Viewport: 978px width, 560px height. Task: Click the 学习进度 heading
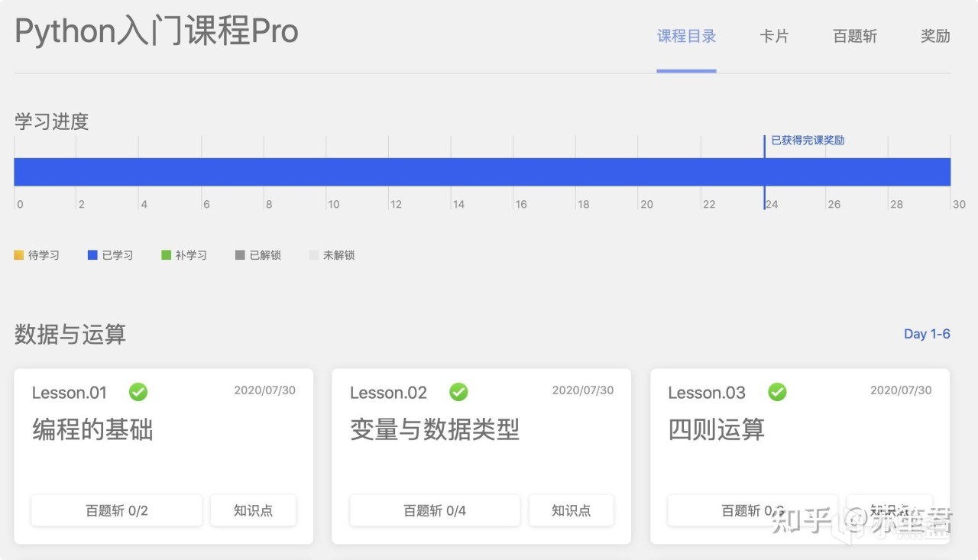point(52,121)
